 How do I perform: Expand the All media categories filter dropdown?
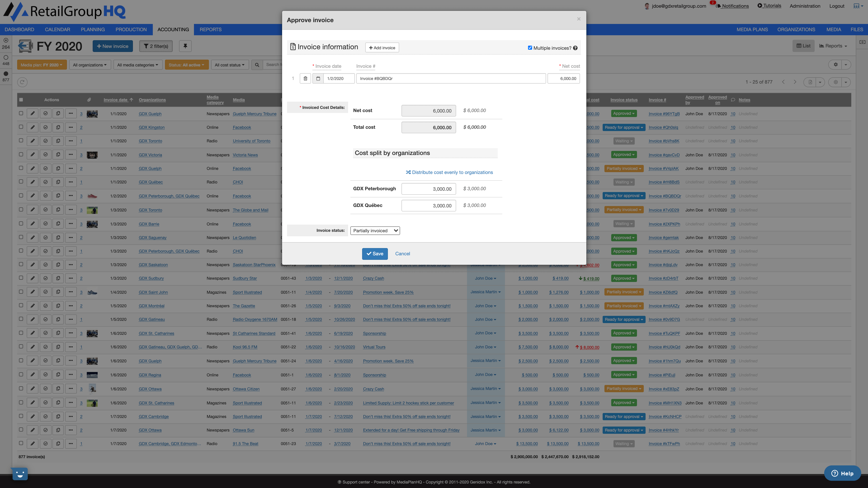click(x=137, y=65)
